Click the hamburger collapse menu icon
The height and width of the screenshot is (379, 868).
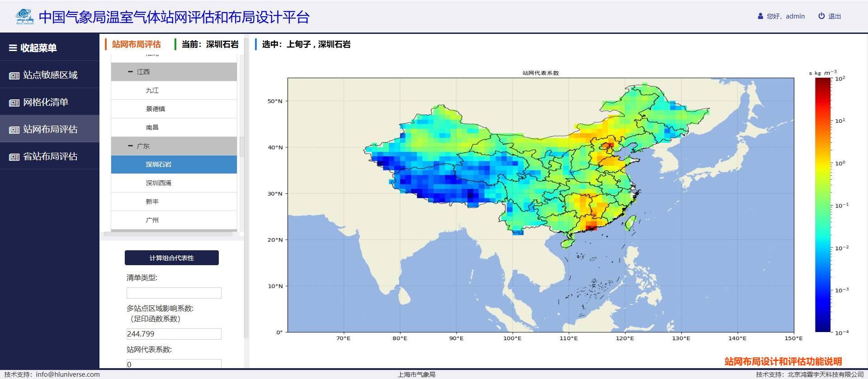pos(13,48)
